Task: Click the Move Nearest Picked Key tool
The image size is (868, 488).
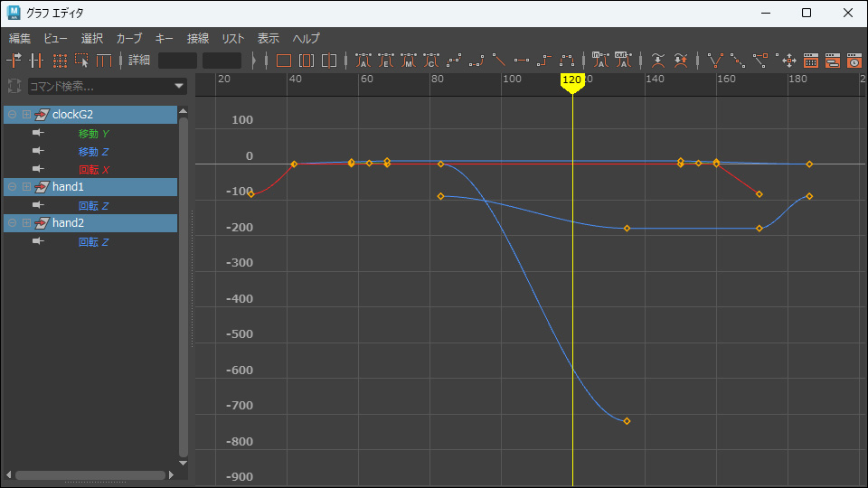Action: (14, 61)
